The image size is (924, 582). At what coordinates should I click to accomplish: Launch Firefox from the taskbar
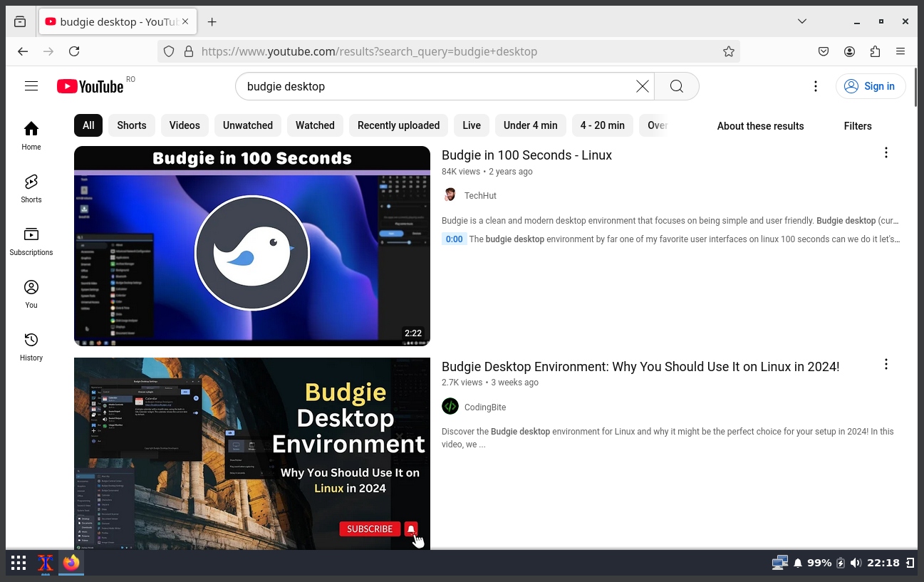coord(71,563)
